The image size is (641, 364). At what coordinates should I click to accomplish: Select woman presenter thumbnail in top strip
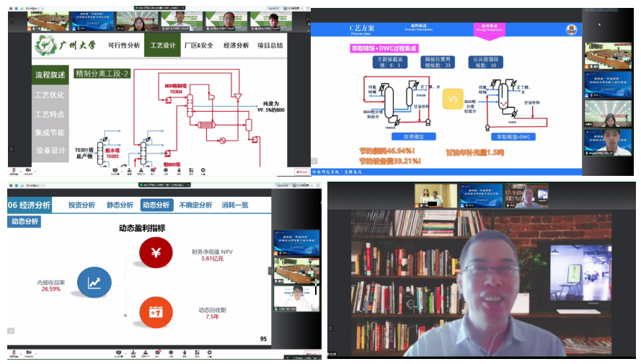click(x=137, y=20)
